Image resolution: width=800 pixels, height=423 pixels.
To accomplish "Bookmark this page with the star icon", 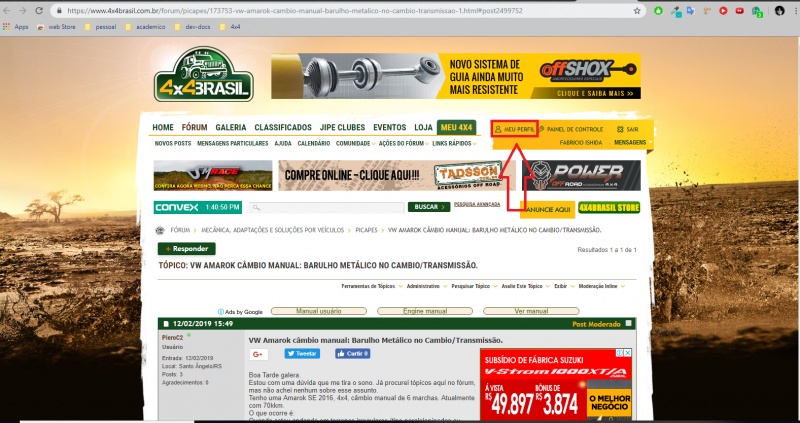I will [x=637, y=10].
